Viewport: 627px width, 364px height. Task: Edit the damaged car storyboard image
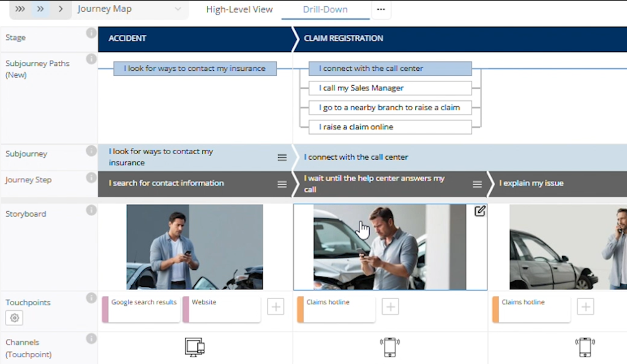click(x=480, y=211)
